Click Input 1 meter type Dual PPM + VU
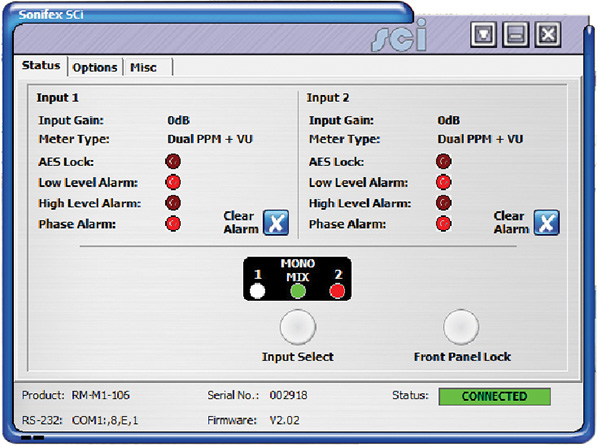Screen dimensions: 598x447 [210, 139]
